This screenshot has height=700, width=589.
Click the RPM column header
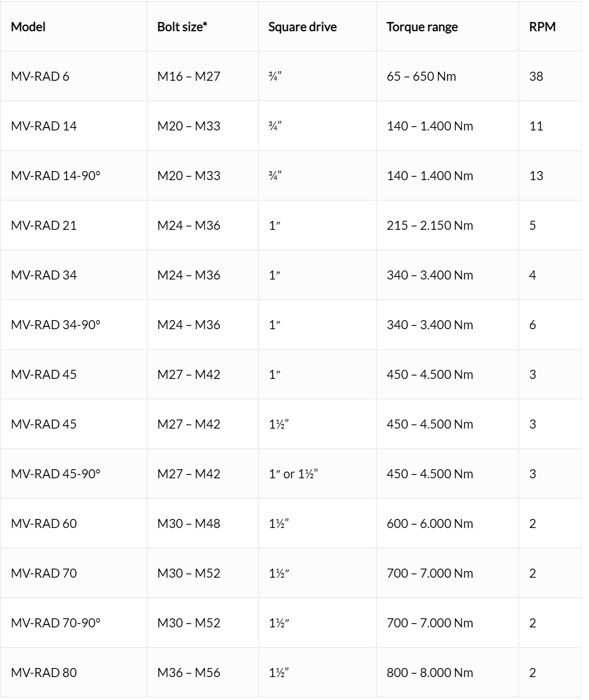[x=550, y=27]
